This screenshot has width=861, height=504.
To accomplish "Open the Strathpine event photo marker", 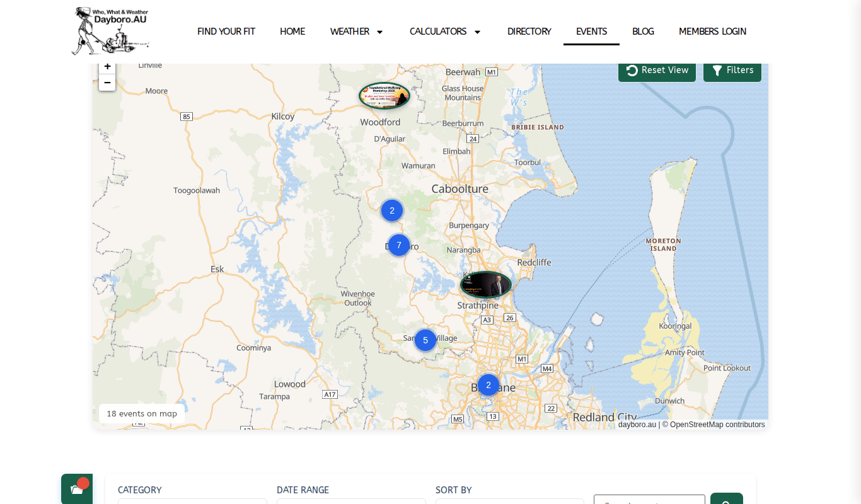I will (485, 285).
